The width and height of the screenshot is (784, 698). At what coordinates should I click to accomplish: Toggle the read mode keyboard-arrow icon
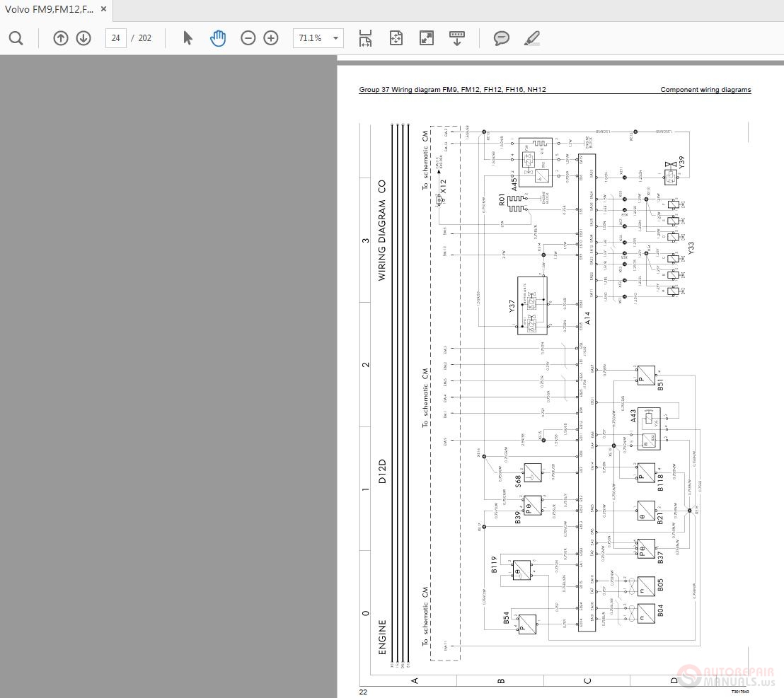(x=457, y=38)
